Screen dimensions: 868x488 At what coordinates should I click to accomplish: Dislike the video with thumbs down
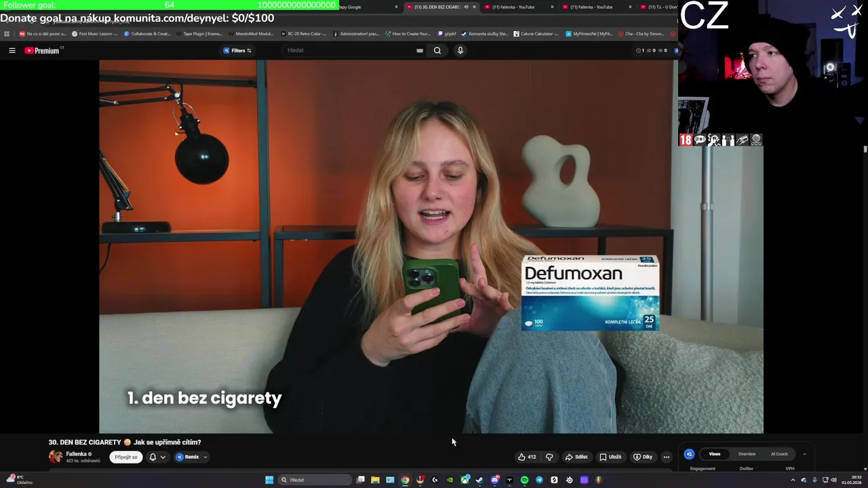coord(549,457)
